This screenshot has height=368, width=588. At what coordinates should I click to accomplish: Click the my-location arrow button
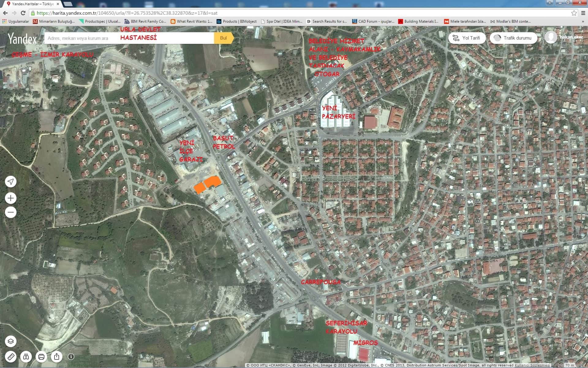click(11, 182)
